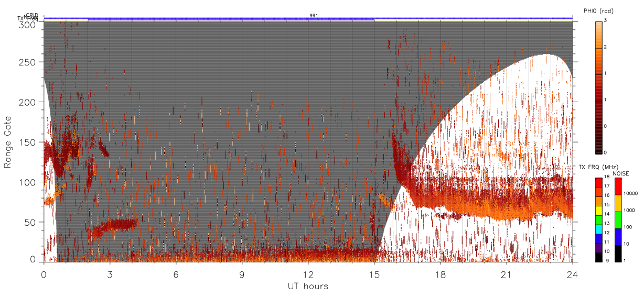
Task: Click the 991 CPID label at top
Action: pos(314,16)
